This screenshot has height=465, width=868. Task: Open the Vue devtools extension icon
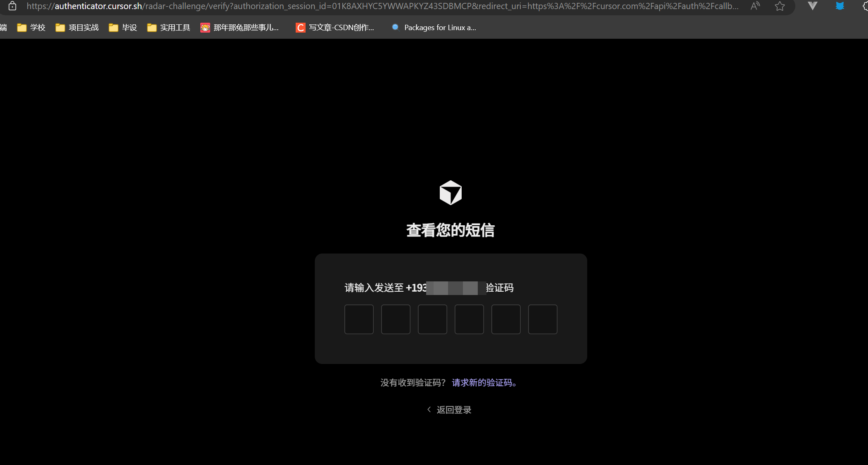[812, 6]
